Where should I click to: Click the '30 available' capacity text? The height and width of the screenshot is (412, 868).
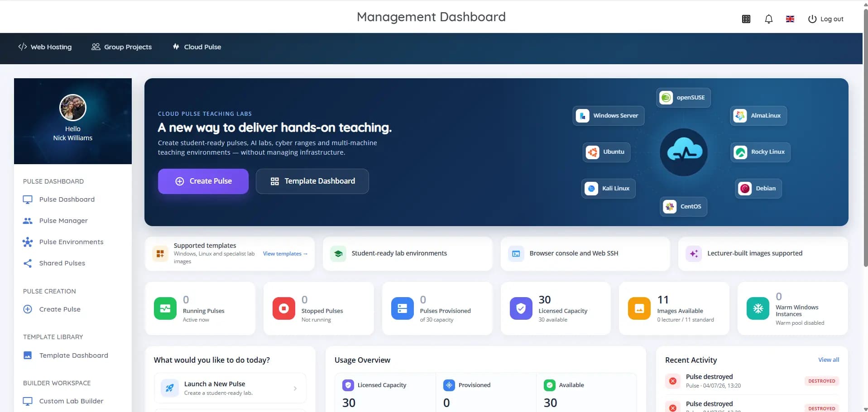point(553,320)
